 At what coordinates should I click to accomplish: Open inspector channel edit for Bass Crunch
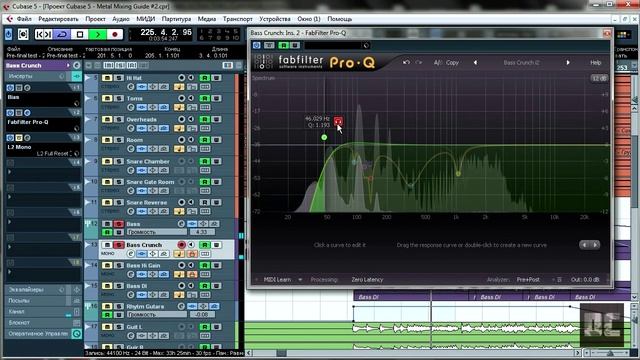pyautogui.click(x=77, y=65)
